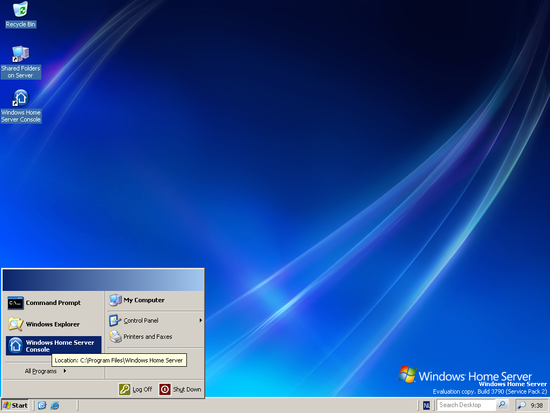Image resolution: width=550 pixels, height=413 pixels.
Task: Click the Start button
Action: pos(15,405)
